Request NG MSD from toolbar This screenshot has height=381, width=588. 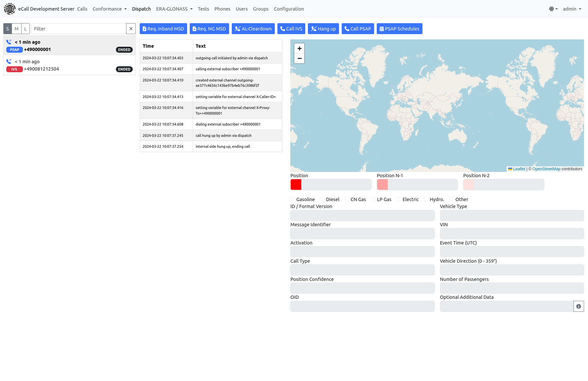[209, 29]
